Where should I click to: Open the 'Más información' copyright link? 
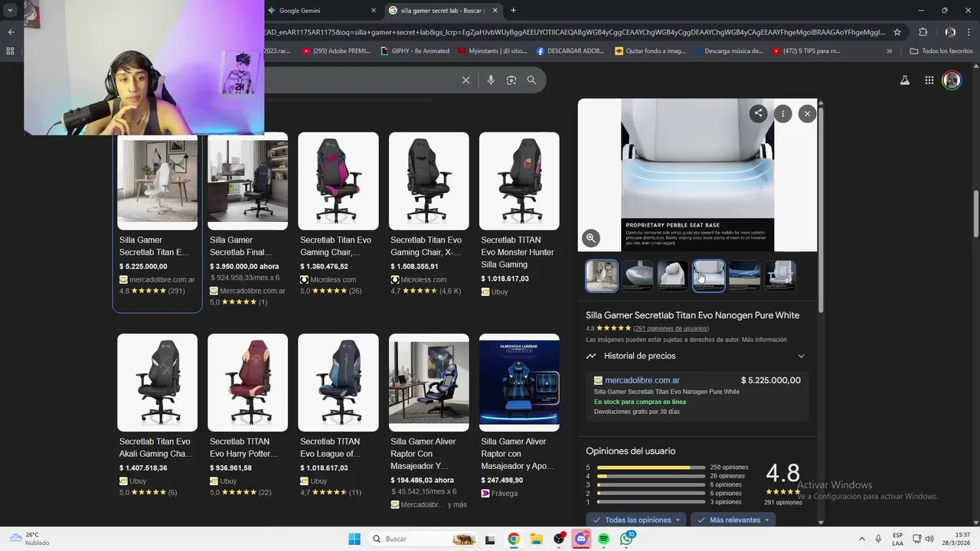pos(763,340)
